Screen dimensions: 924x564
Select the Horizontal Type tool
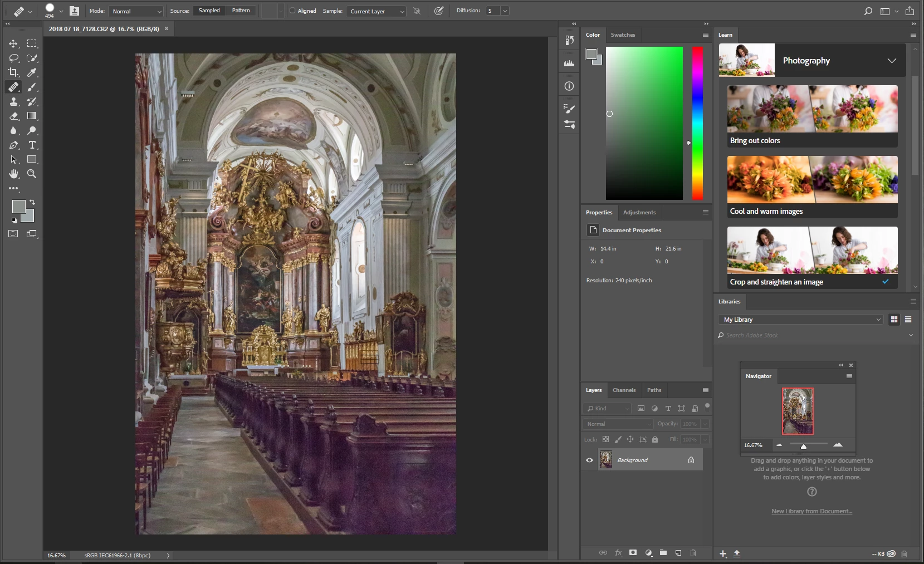[x=32, y=145]
